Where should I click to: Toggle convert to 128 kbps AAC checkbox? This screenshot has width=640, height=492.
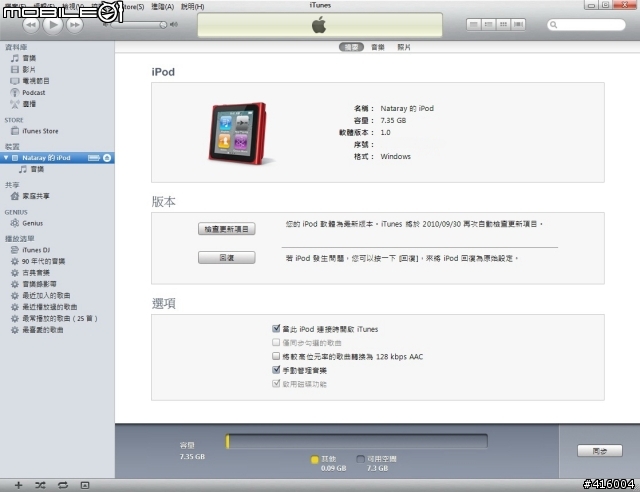(x=276, y=356)
